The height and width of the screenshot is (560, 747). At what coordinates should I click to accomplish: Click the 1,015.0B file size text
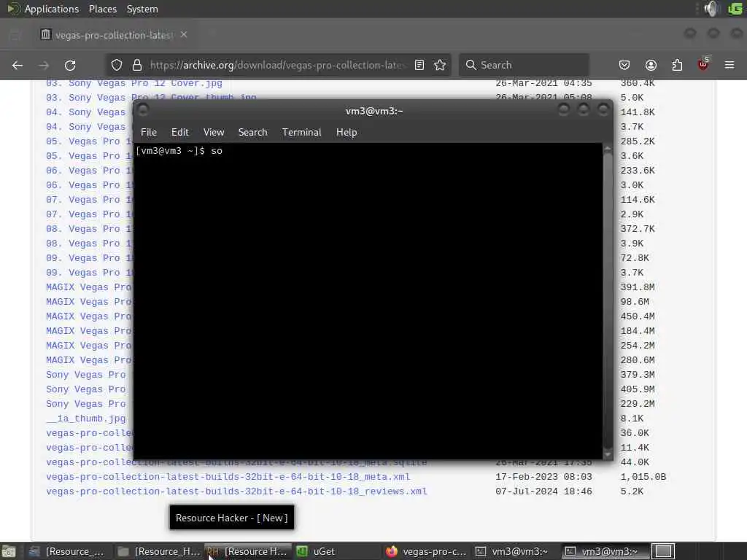[x=643, y=477]
